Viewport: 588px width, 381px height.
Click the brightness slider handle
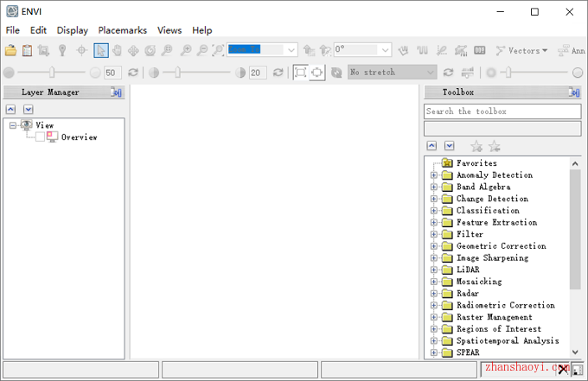[52, 73]
